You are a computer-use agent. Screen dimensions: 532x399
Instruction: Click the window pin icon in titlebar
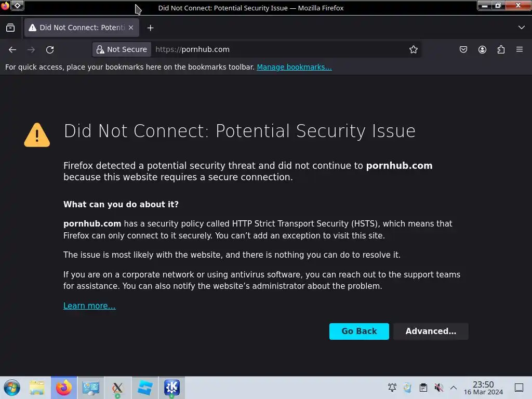tap(18, 5)
